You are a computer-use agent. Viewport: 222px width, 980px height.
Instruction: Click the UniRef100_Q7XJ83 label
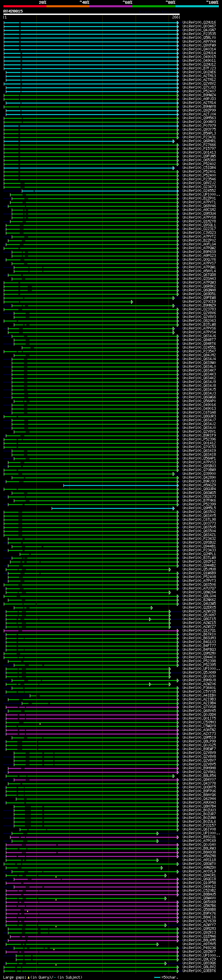(199, 88)
